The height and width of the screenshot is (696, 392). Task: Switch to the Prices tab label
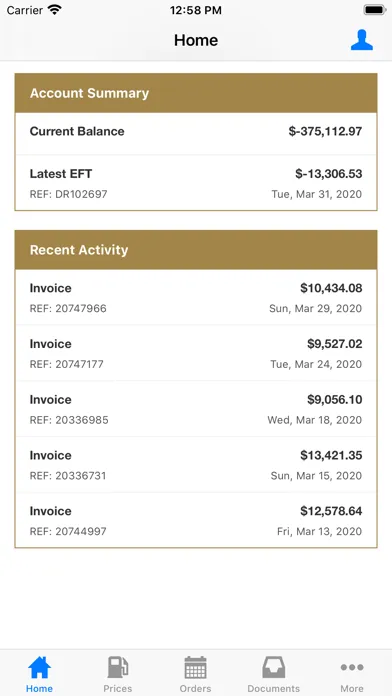click(x=118, y=688)
